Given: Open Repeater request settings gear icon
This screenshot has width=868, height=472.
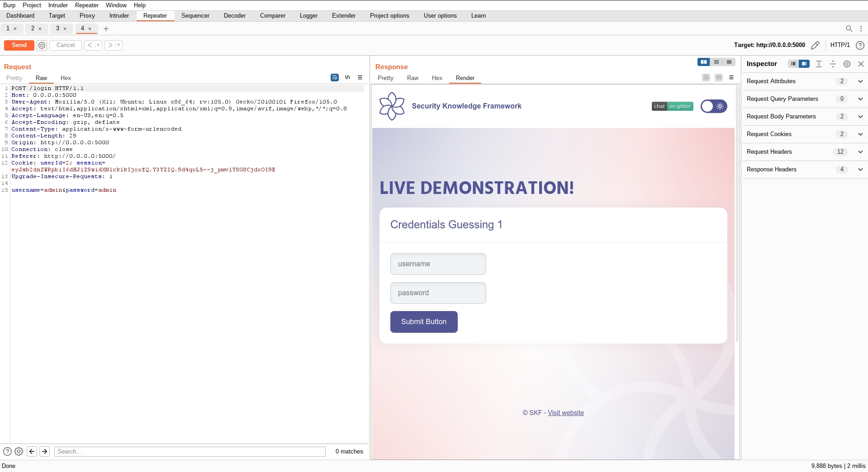Looking at the screenshot, I should (42, 45).
